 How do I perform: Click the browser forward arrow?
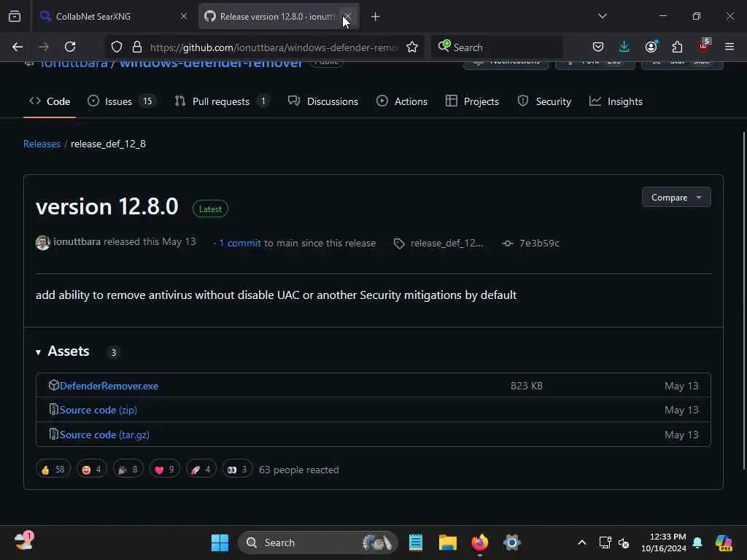click(x=43, y=47)
